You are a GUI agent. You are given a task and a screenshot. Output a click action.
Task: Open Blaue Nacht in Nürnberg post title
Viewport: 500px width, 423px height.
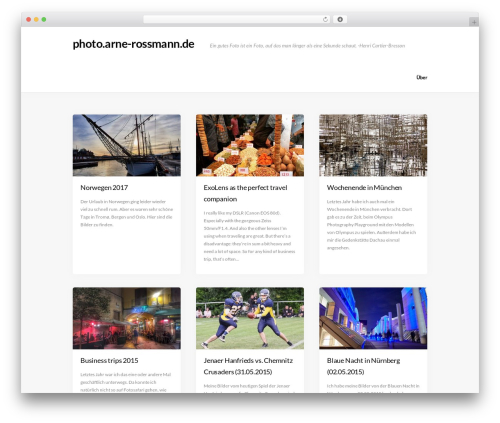point(363,366)
